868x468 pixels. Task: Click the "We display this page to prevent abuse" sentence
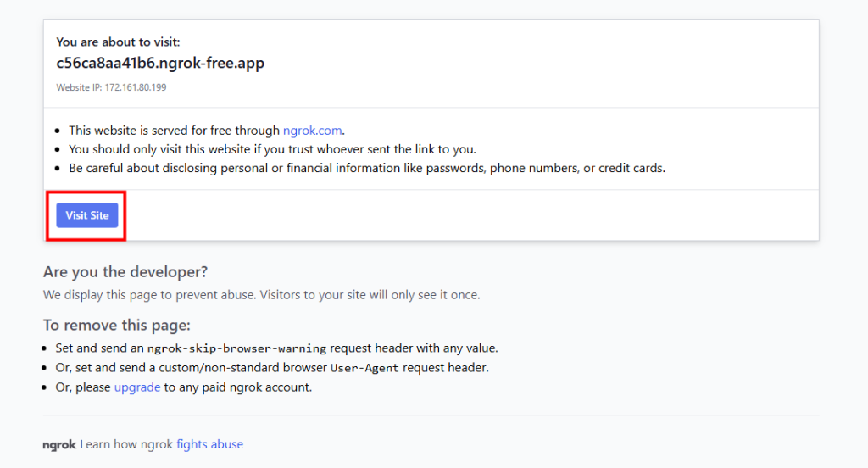coord(149,295)
